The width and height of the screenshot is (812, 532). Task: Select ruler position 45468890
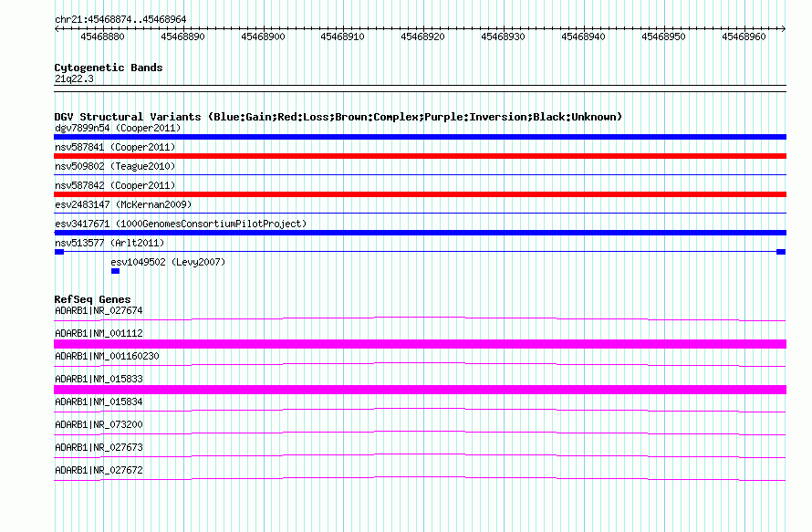pyautogui.click(x=182, y=37)
